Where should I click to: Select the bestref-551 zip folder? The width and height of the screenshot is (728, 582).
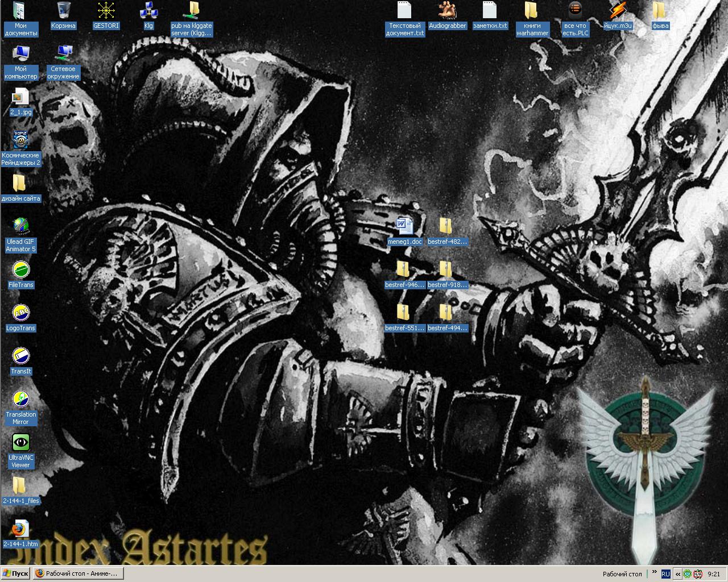point(404,318)
